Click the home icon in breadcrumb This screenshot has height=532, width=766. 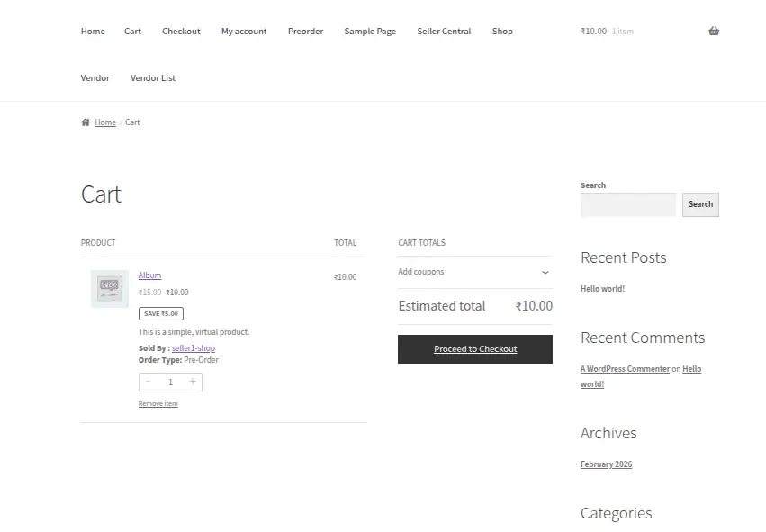pyautogui.click(x=85, y=122)
